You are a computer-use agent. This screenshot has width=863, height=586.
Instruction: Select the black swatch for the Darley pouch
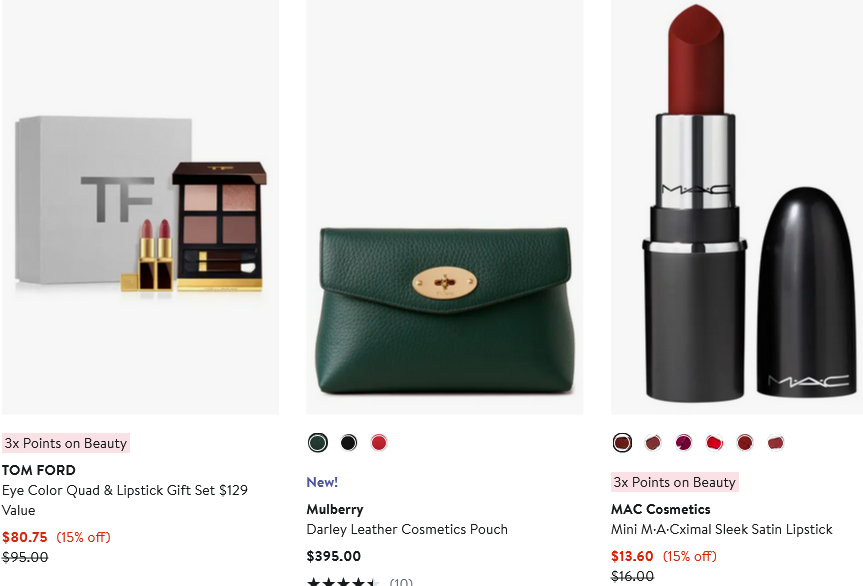[x=348, y=442]
